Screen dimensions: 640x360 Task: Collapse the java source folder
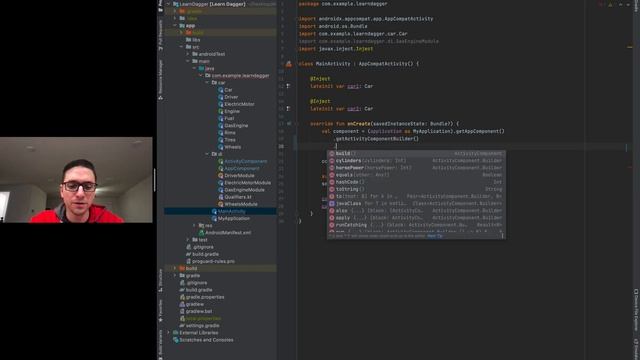[x=195, y=68]
